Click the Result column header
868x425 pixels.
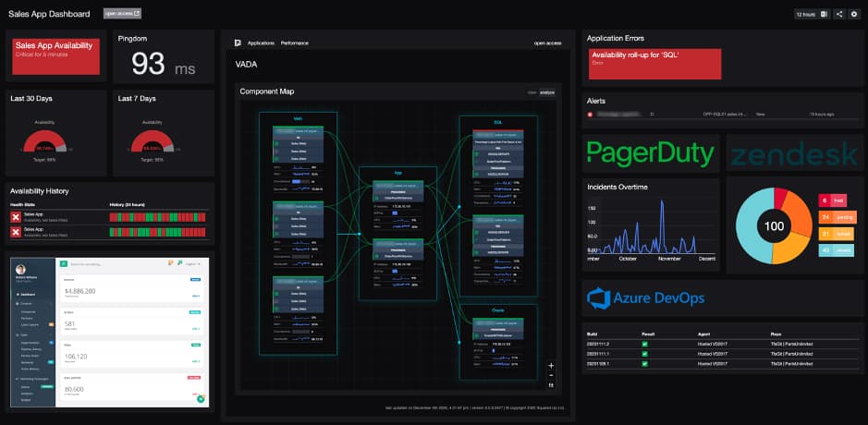pyautogui.click(x=649, y=334)
